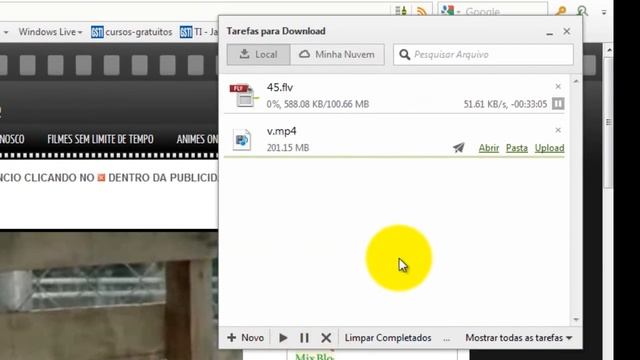Click the small menu arrow at the browser toolbar end

point(604,12)
